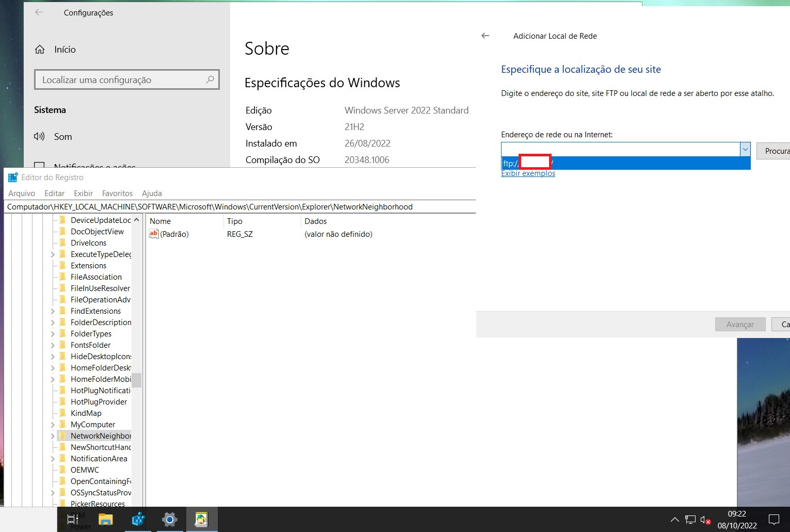Go back in Configurações window

click(39, 12)
